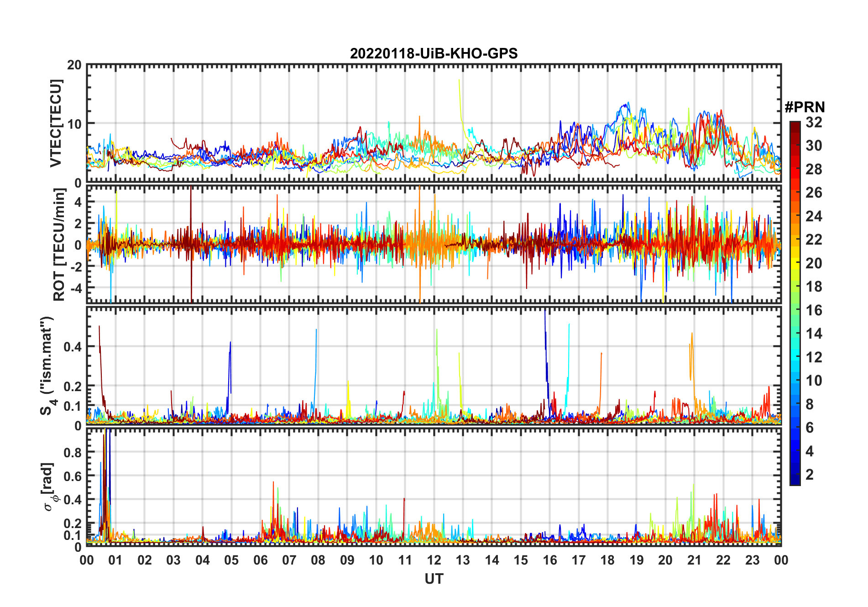The height and width of the screenshot is (607, 868).
Task: Click the sigma-phi [rad] y-axis label
Action: 49,487
